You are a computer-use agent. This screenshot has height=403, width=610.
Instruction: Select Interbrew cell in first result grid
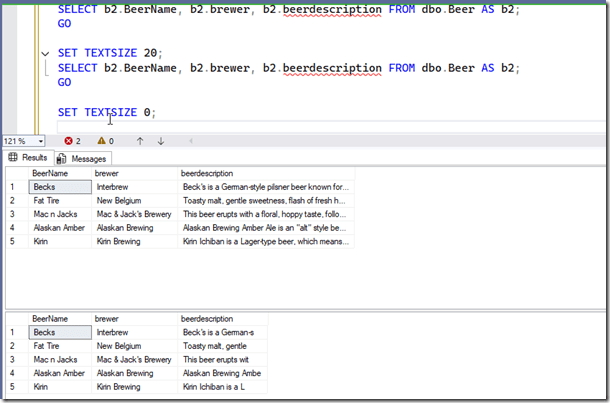[134, 187]
